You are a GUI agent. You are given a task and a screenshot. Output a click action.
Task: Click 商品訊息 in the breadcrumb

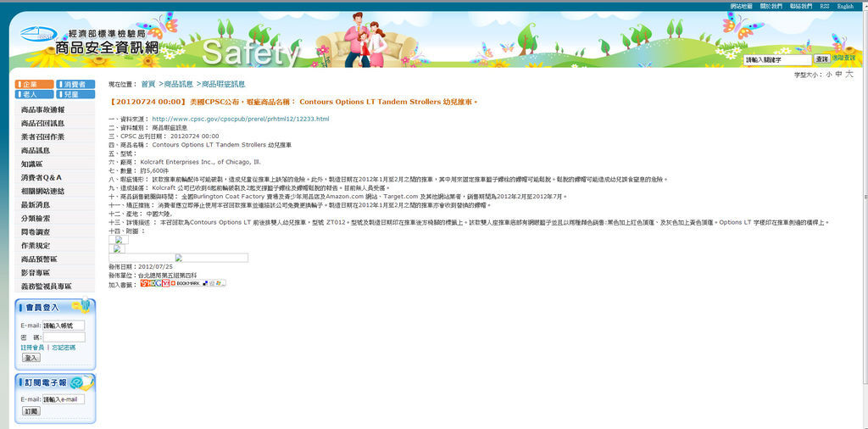(179, 84)
